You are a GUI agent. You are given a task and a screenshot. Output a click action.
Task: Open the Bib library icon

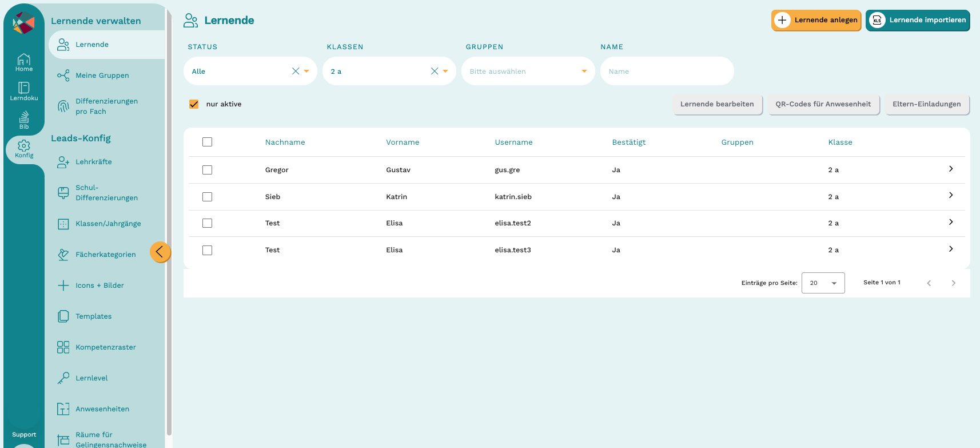(24, 120)
